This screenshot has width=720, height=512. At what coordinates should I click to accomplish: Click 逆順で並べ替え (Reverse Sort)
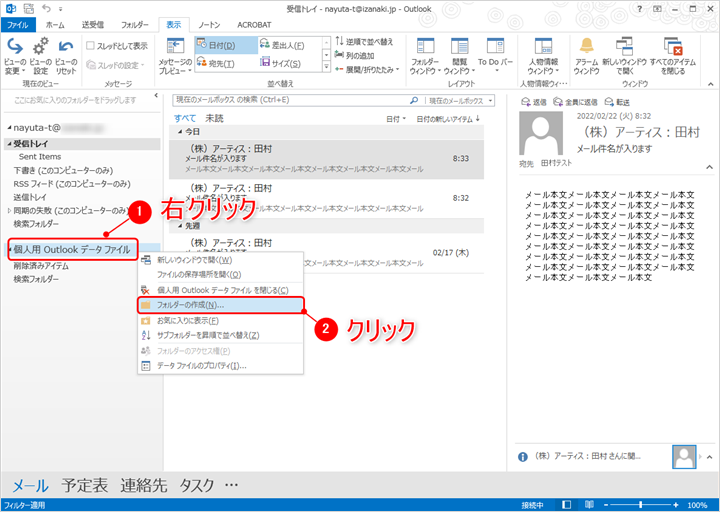point(364,42)
